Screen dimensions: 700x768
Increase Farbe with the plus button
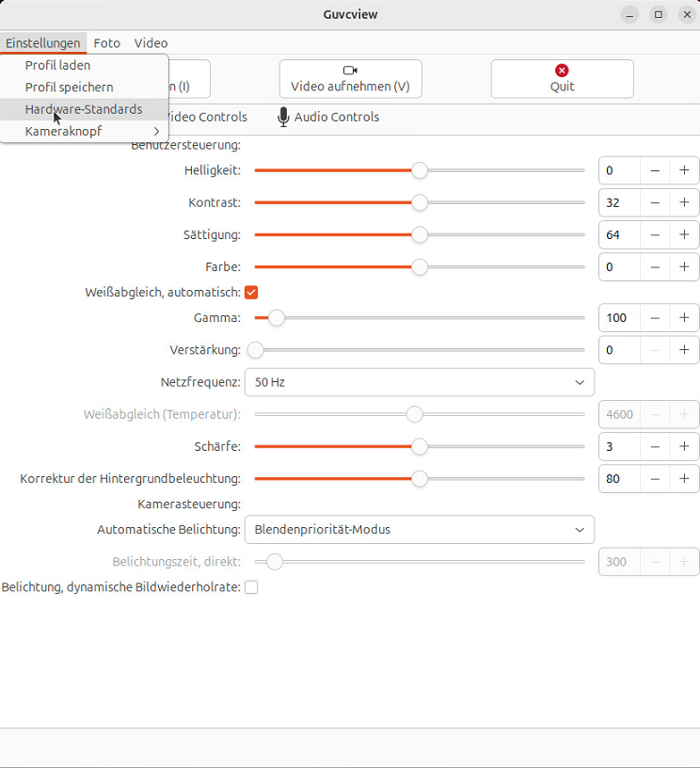(x=684, y=267)
